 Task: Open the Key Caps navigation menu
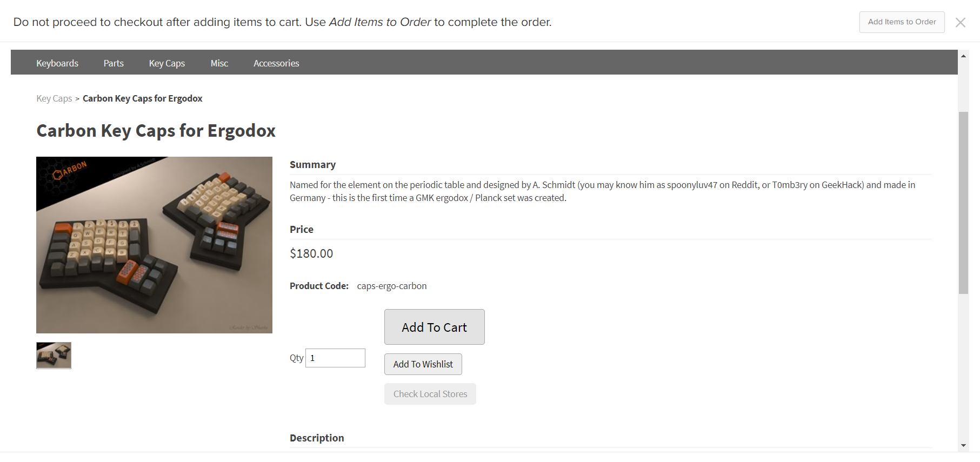tap(167, 63)
